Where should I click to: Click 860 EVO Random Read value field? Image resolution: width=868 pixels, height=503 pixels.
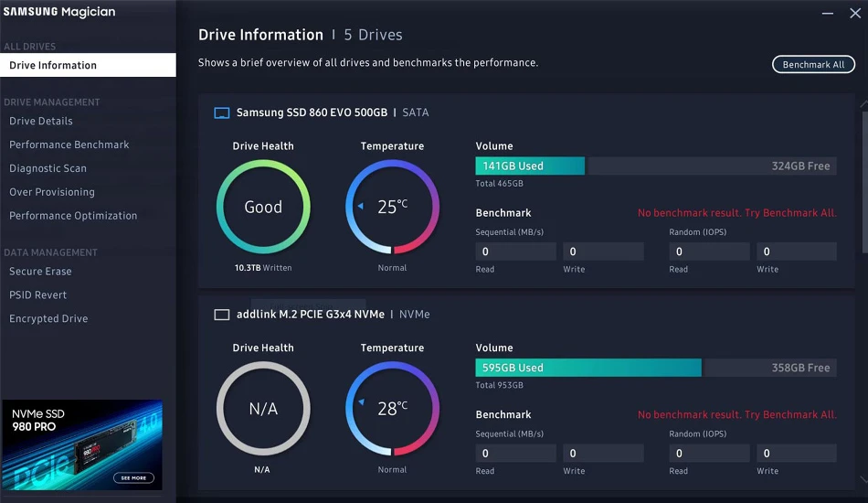point(709,251)
